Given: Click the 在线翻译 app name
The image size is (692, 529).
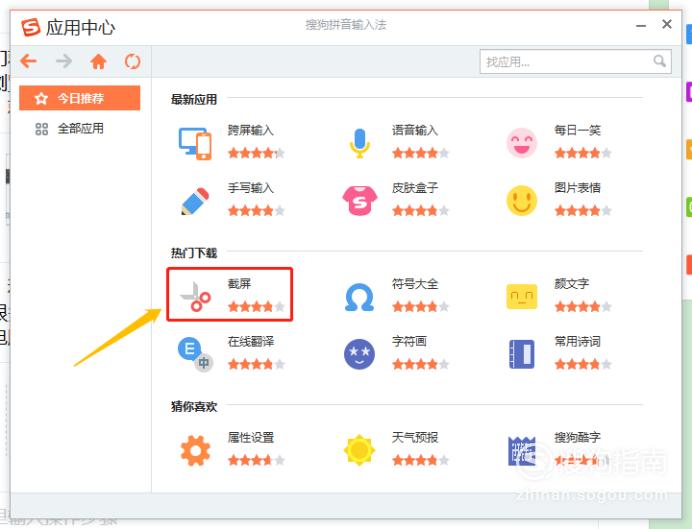Looking at the screenshot, I should (251, 341).
